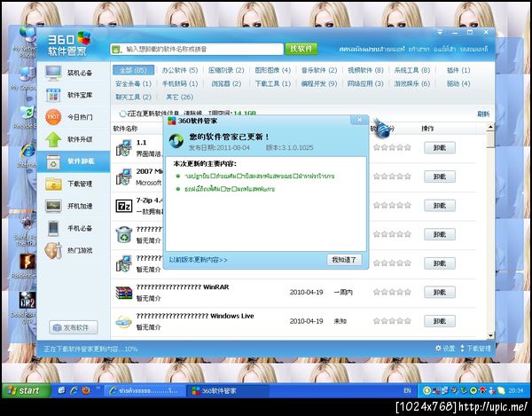
Task: Click 操作 column header
Action: pyautogui.click(x=427, y=129)
